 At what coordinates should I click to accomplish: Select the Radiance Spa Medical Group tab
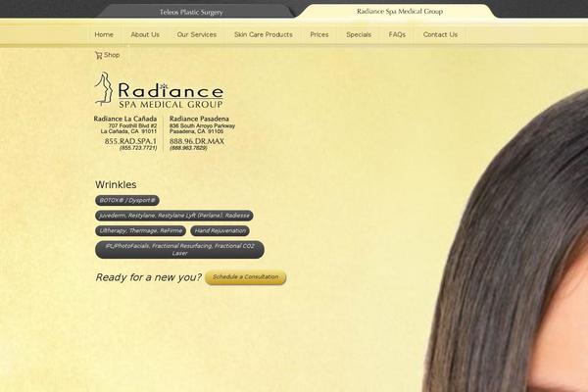coord(400,11)
